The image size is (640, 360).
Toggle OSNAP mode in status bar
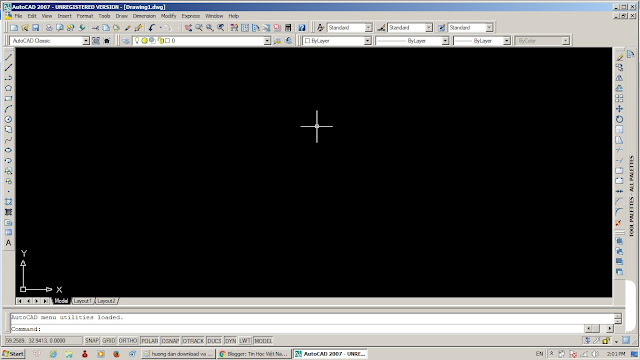[170, 340]
